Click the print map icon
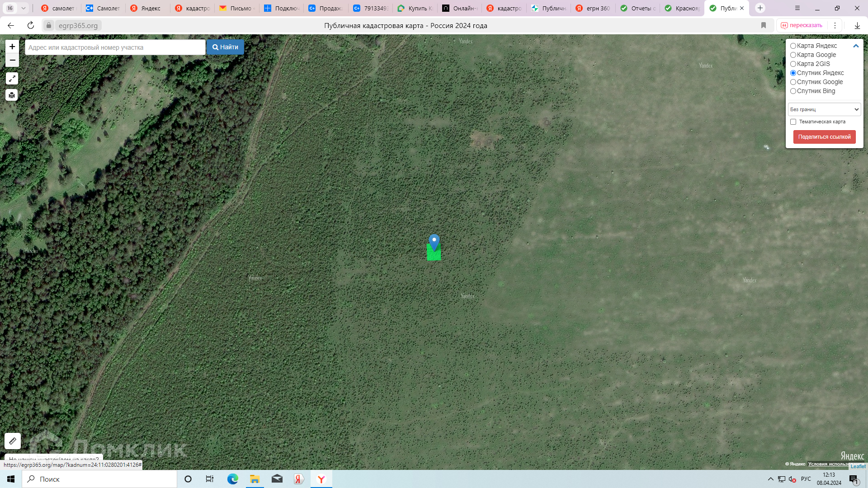 pyautogui.click(x=12, y=95)
